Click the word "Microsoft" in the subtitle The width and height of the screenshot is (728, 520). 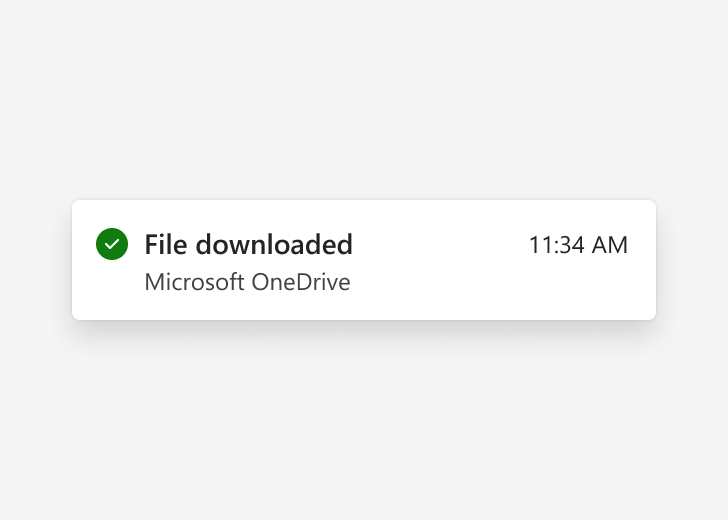195,282
